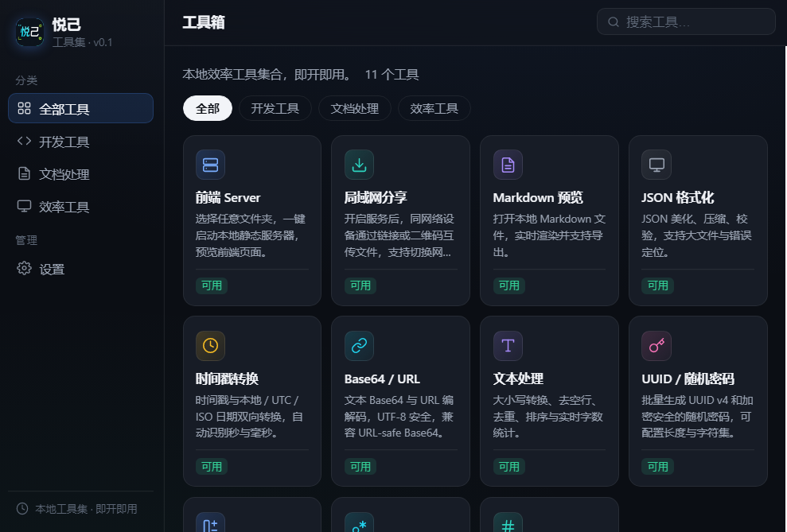Click the clock icon in sidebar footer
The height and width of the screenshot is (532, 787).
click(x=22, y=508)
